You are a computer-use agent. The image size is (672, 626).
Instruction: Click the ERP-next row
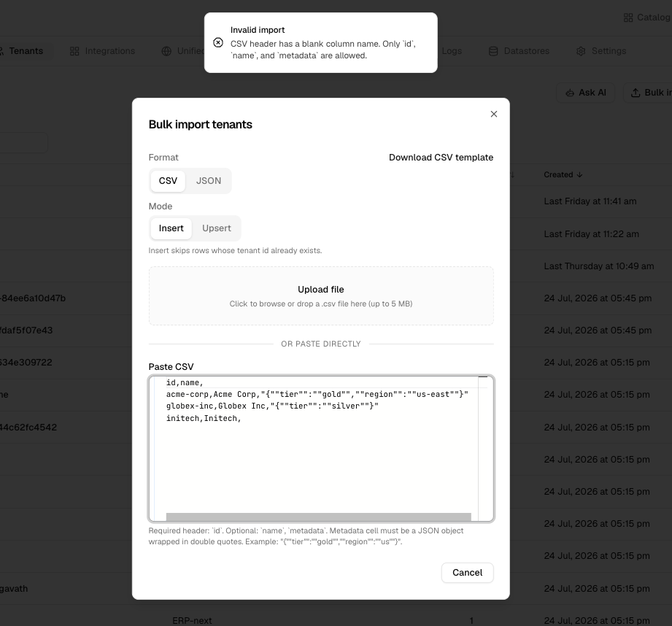[x=192, y=620]
